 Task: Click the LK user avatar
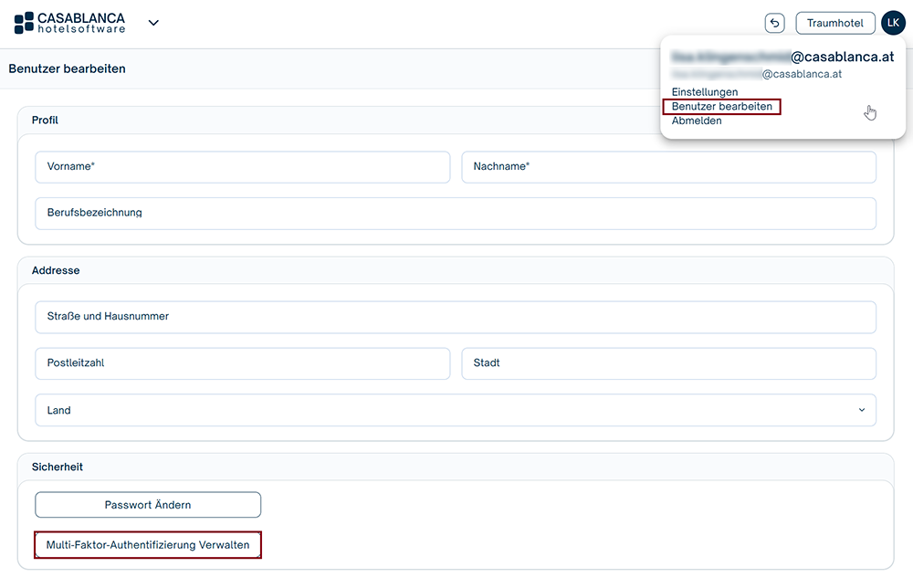pos(893,23)
